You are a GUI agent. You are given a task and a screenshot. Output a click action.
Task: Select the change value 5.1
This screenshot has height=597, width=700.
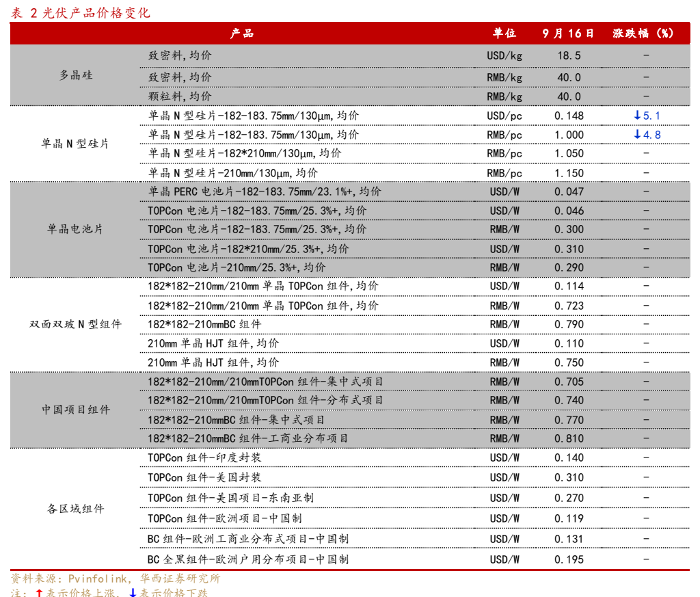[651, 116]
